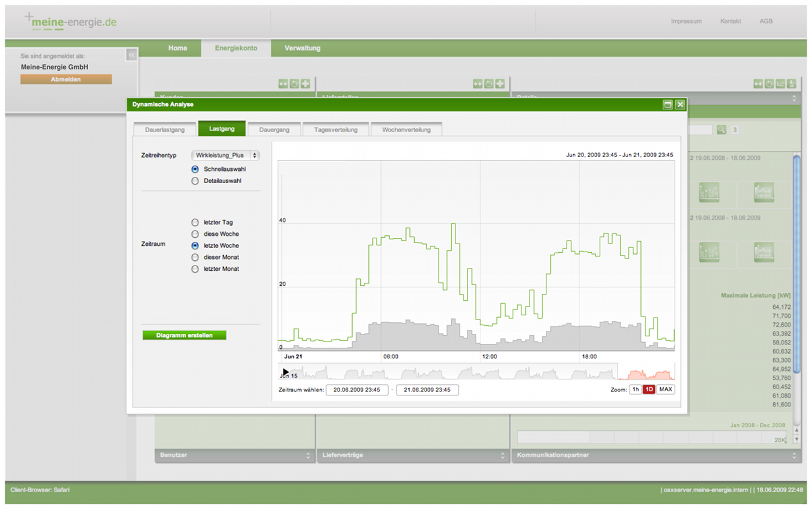
Task: Click the plus icon in the Kunden panel header
Action: (305, 84)
